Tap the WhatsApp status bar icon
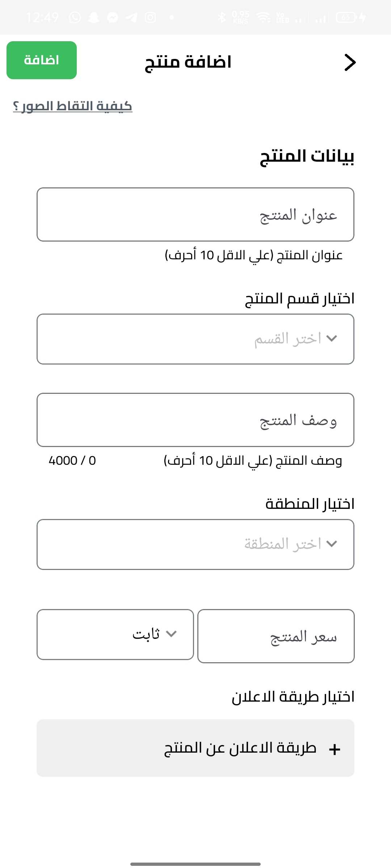The image size is (391, 868). (75, 17)
